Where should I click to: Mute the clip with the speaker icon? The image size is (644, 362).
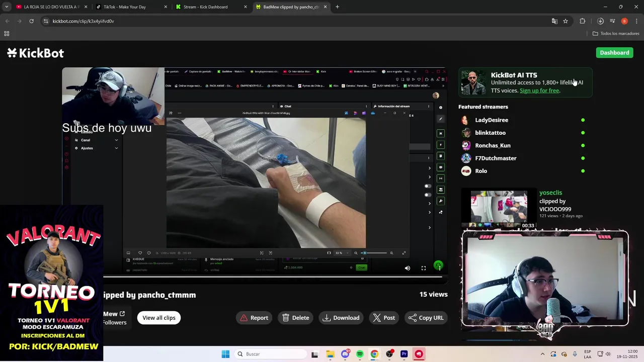(x=408, y=268)
